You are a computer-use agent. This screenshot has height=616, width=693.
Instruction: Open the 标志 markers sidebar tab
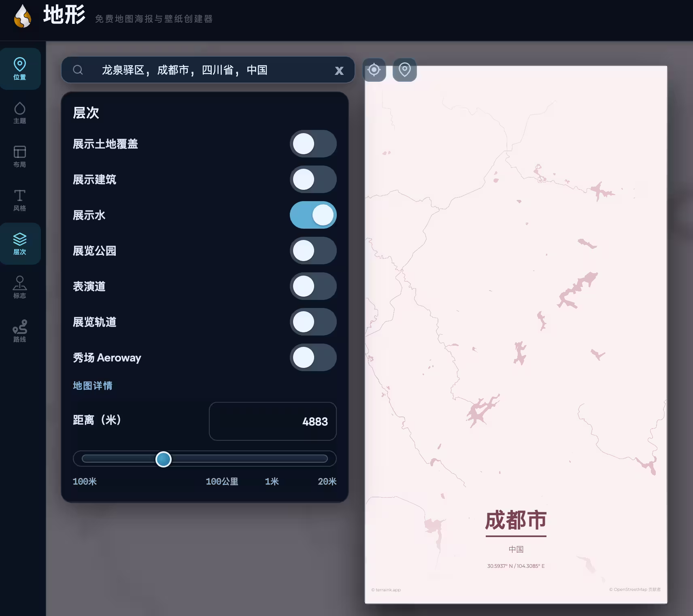[20, 287]
